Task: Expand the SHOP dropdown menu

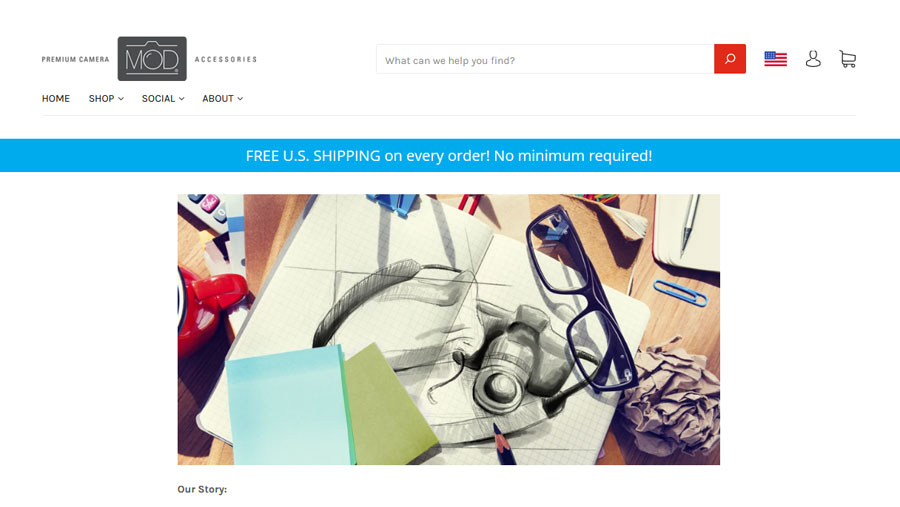Action: [x=106, y=99]
